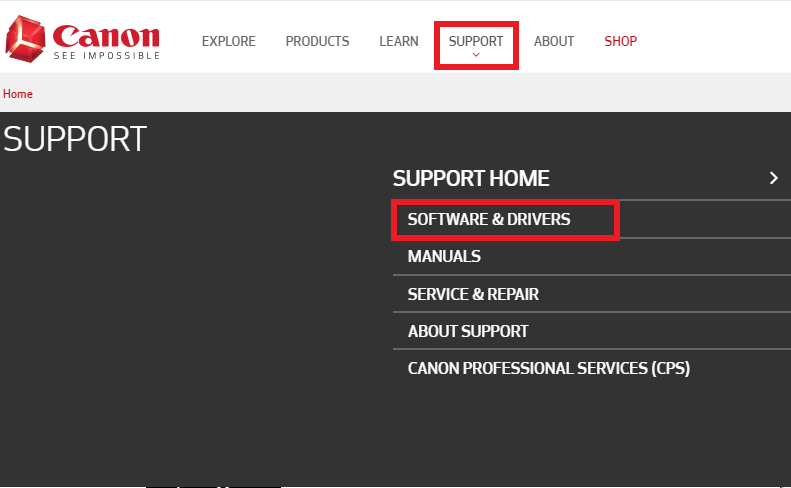Click the SEE IMPOSSIBLE tagline

(107, 56)
